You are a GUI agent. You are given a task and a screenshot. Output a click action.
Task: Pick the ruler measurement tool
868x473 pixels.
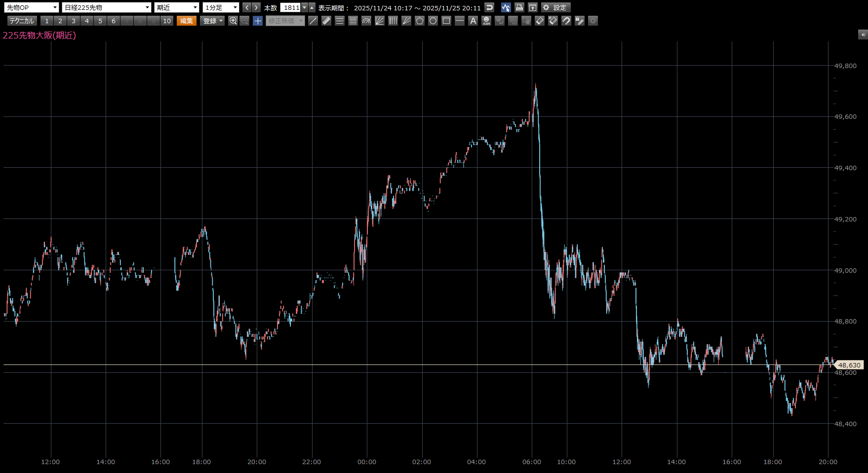point(326,21)
